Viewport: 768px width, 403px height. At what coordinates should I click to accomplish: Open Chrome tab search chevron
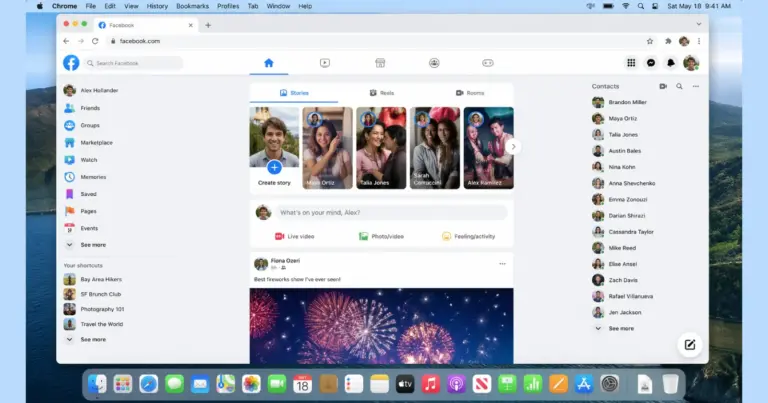click(699, 24)
